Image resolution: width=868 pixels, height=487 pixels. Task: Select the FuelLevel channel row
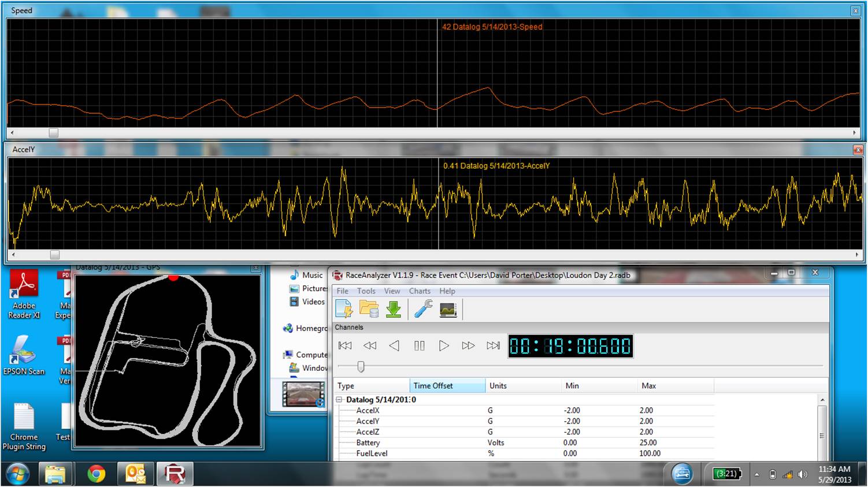click(525, 453)
